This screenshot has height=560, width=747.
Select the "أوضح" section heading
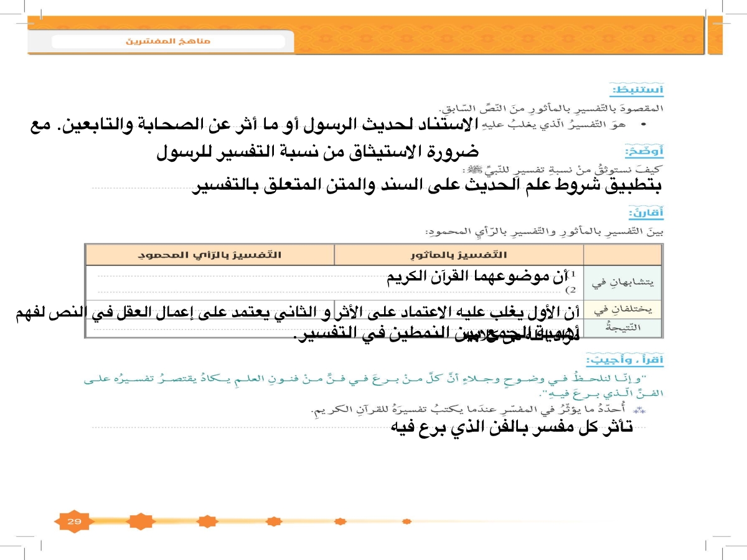point(643,152)
